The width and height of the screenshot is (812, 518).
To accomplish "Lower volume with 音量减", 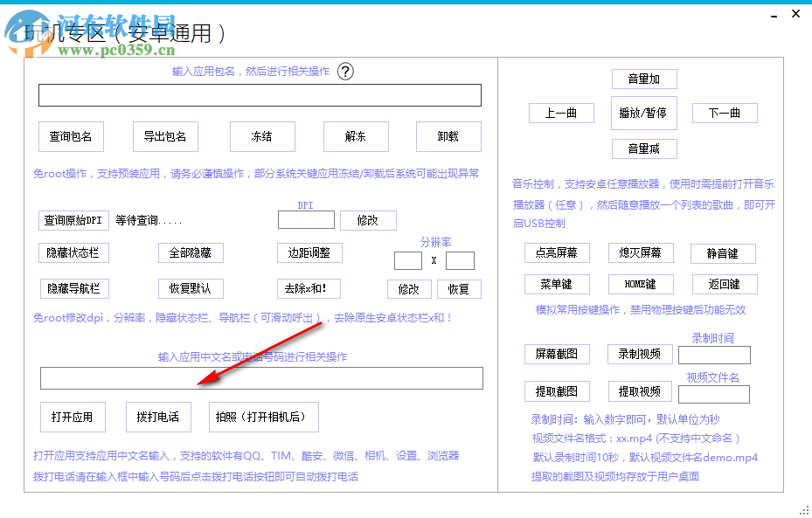I will tap(644, 149).
